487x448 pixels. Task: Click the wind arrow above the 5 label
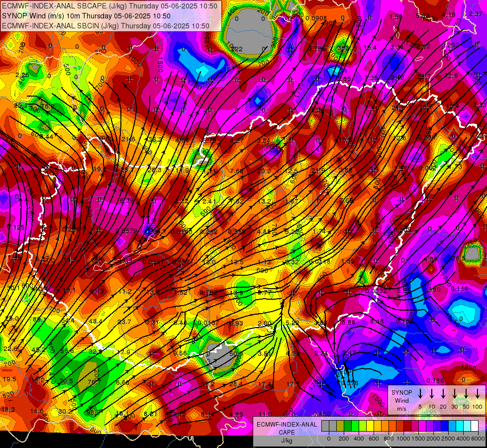coord(420,394)
